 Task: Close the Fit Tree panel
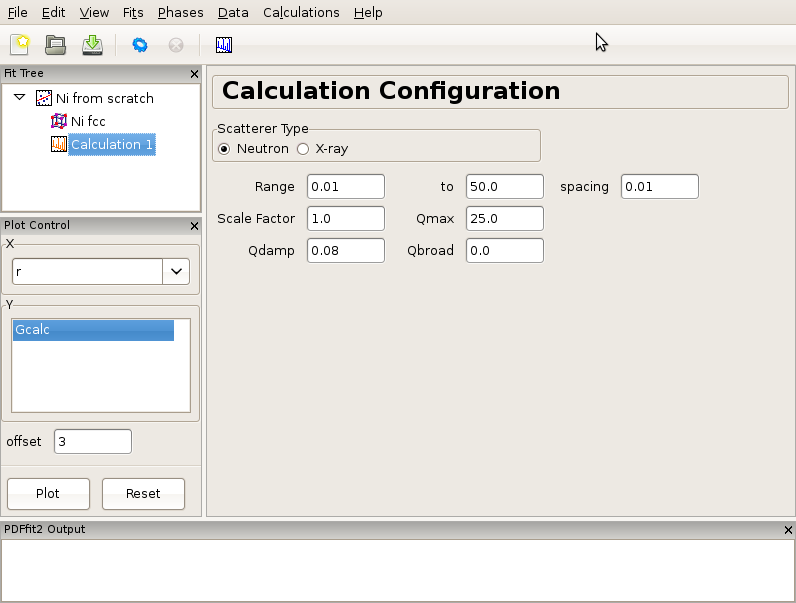[x=195, y=74]
